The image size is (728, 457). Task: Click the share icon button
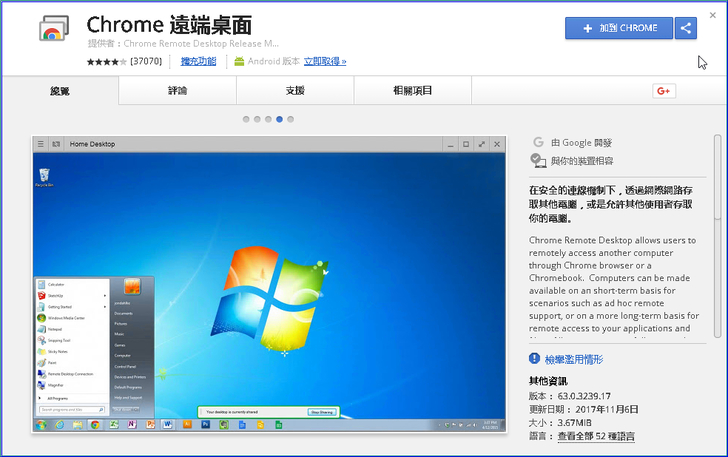pos(686,28)
